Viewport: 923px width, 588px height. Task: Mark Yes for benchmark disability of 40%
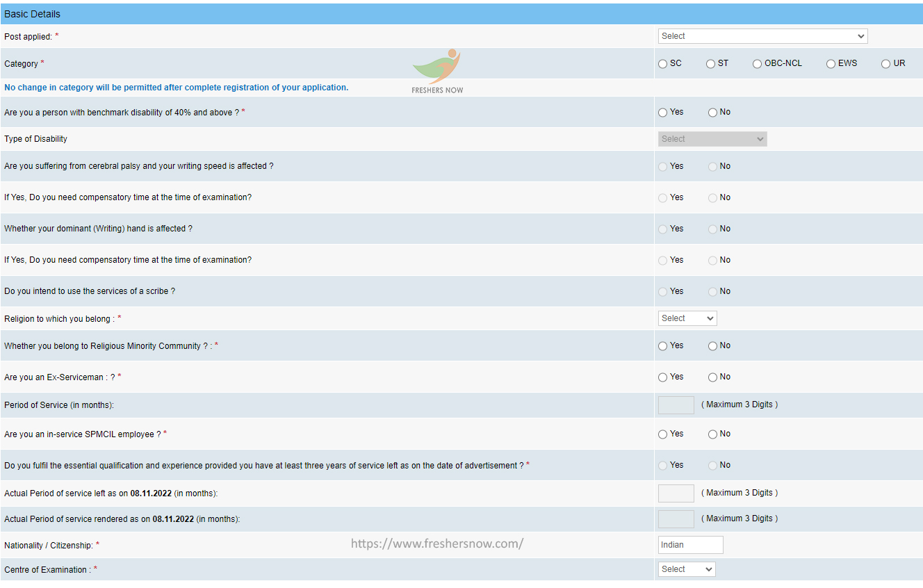click(662, 113)
